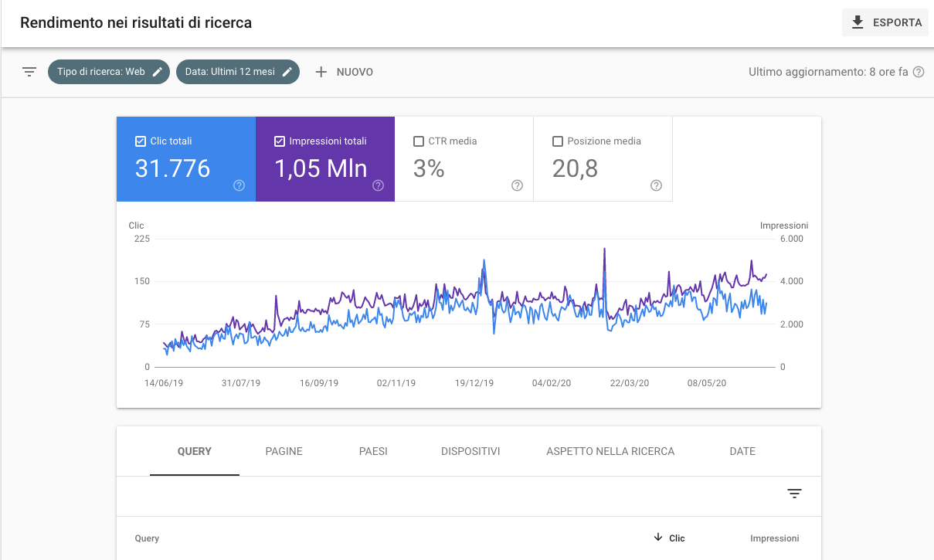Click the sort arrow beside Clic column

[658, 538]
